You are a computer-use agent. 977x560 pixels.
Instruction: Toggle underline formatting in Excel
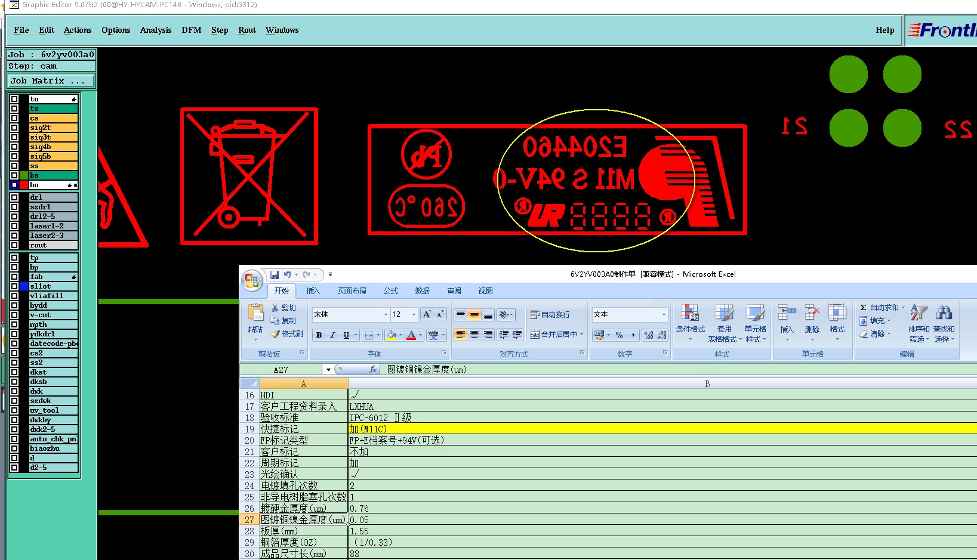[346, 335]
